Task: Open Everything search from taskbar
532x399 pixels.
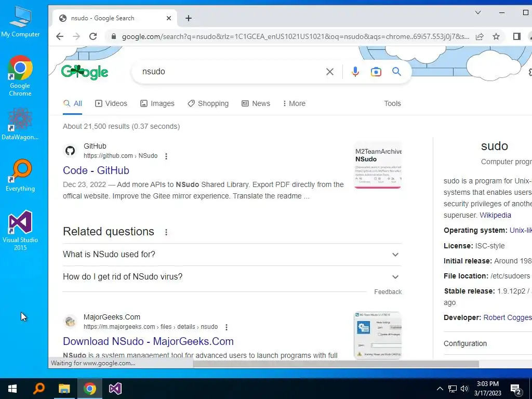Action: (x=38, y=389)
